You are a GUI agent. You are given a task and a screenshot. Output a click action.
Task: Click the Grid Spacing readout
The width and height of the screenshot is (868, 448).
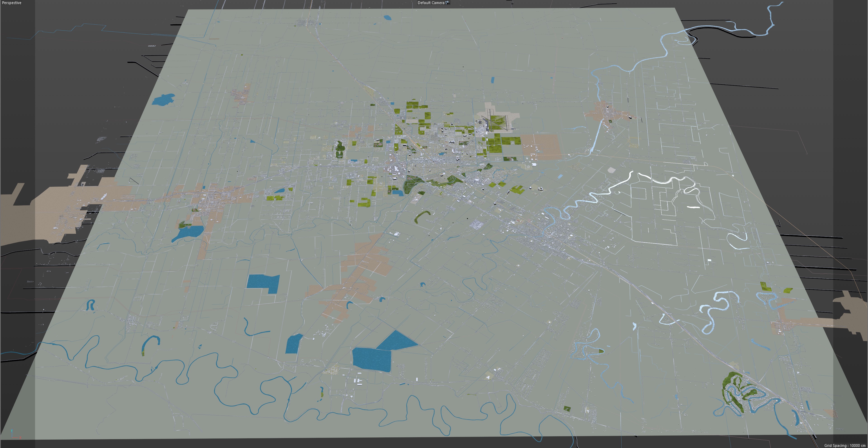point(844,445)
